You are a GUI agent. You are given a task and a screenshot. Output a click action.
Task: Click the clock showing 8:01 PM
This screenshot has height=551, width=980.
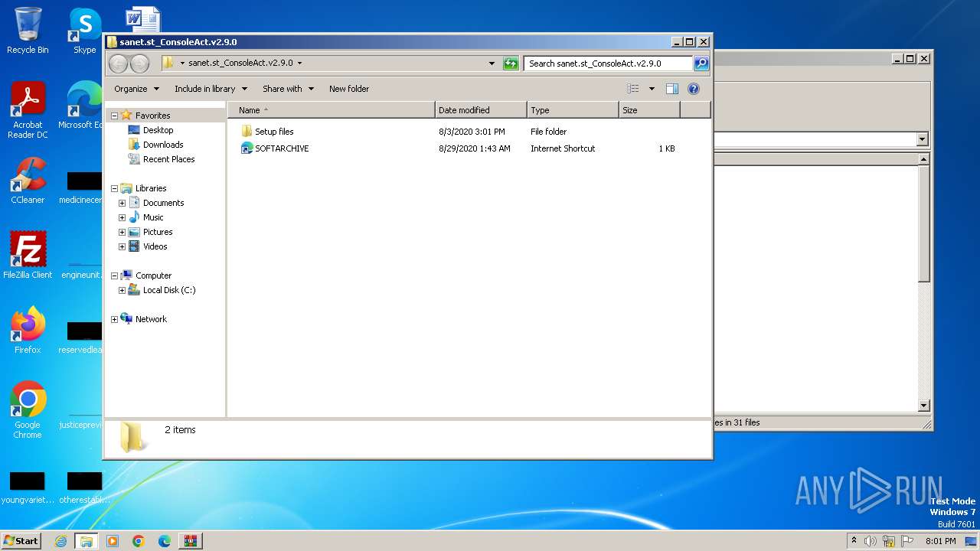click(x=940, y=541)
